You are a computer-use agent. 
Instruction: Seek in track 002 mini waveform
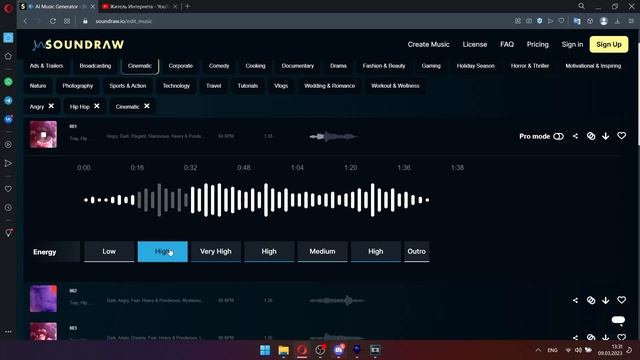(x=337, y=300)
